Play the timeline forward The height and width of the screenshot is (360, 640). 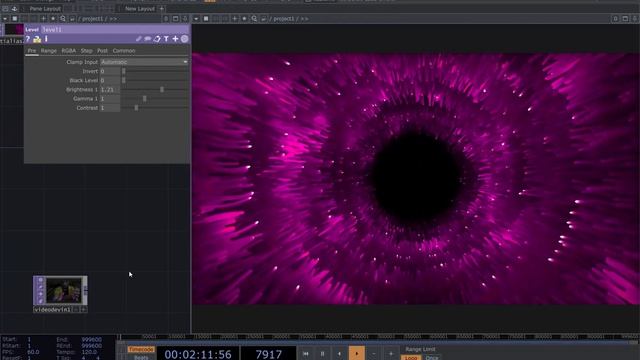pos(357,353)
